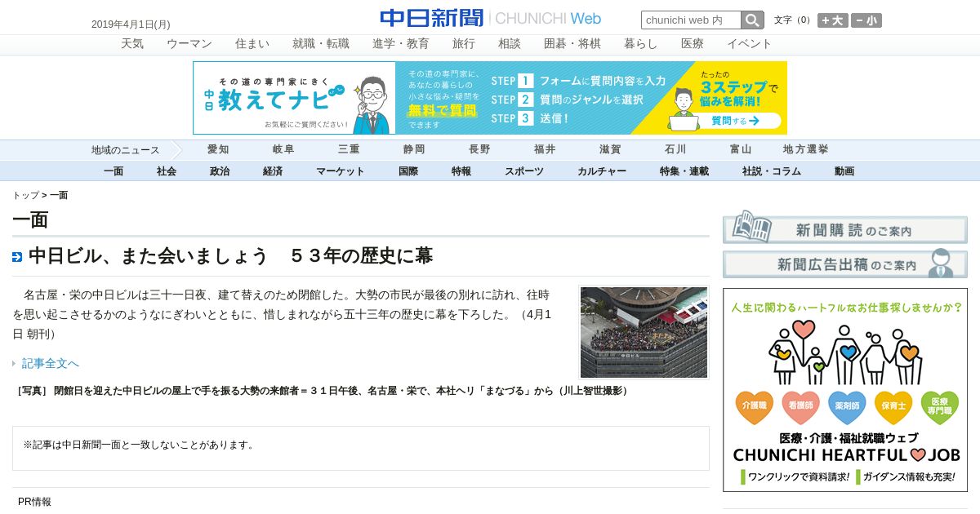Go to 経済 category tab

click(x=273, y=171)
